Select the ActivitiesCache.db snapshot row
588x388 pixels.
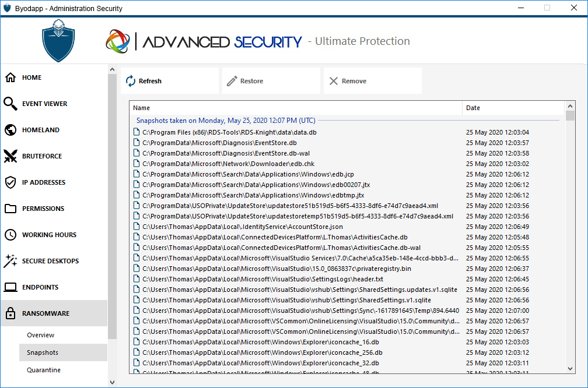coord(347,237)
